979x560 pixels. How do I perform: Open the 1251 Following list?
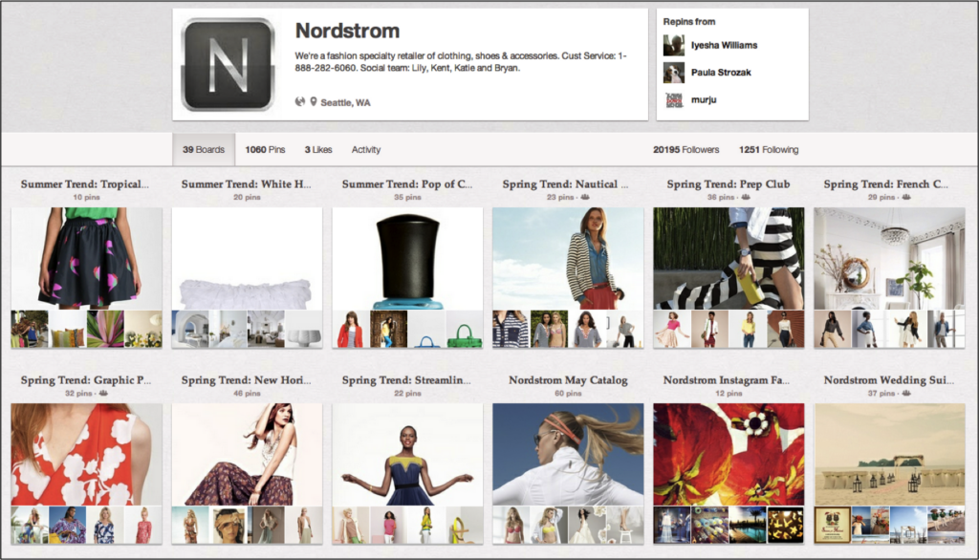768,150
